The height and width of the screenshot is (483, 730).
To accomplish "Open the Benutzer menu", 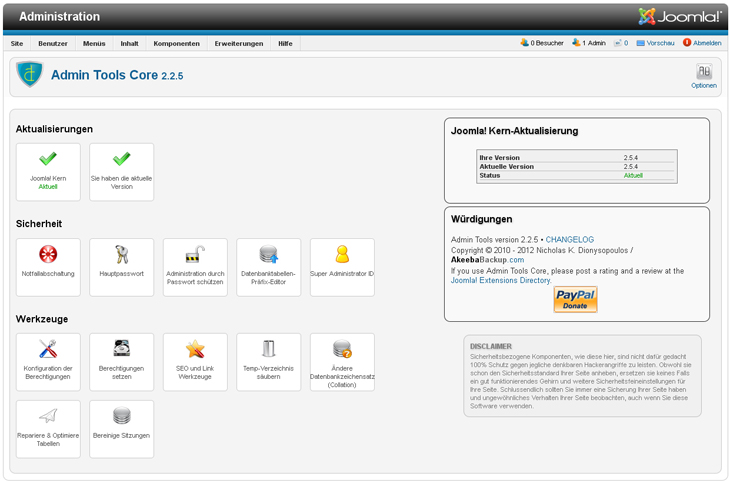I will (53, 43).
